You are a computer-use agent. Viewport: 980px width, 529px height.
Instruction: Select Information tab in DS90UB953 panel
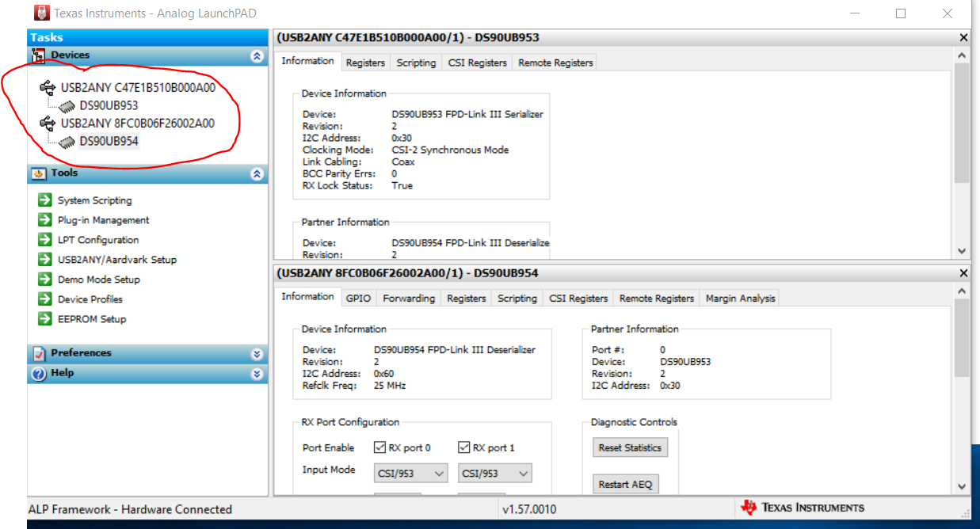[x=308, y=61]
